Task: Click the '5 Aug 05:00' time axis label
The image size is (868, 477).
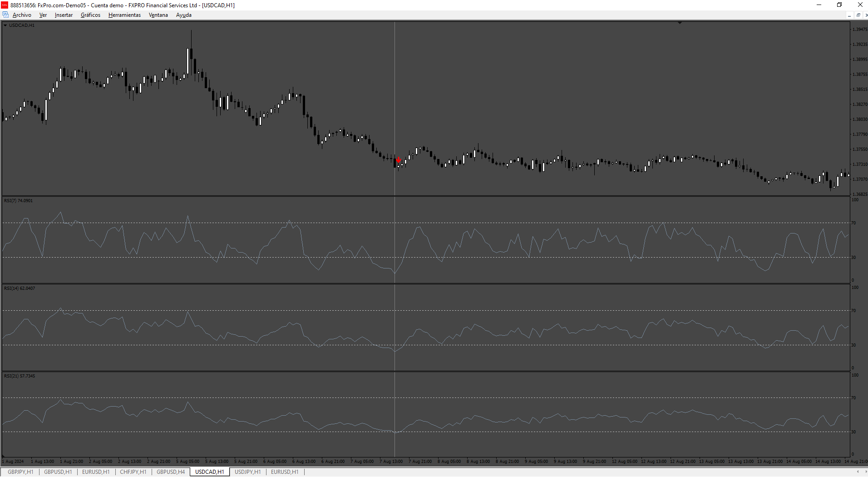Action: click(x=187, y=462)
